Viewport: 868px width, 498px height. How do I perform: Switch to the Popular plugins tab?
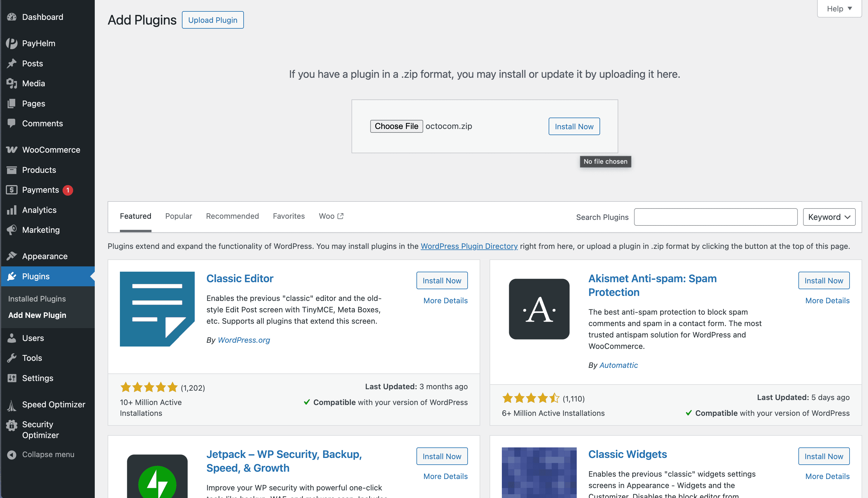(x=178, y=216)
